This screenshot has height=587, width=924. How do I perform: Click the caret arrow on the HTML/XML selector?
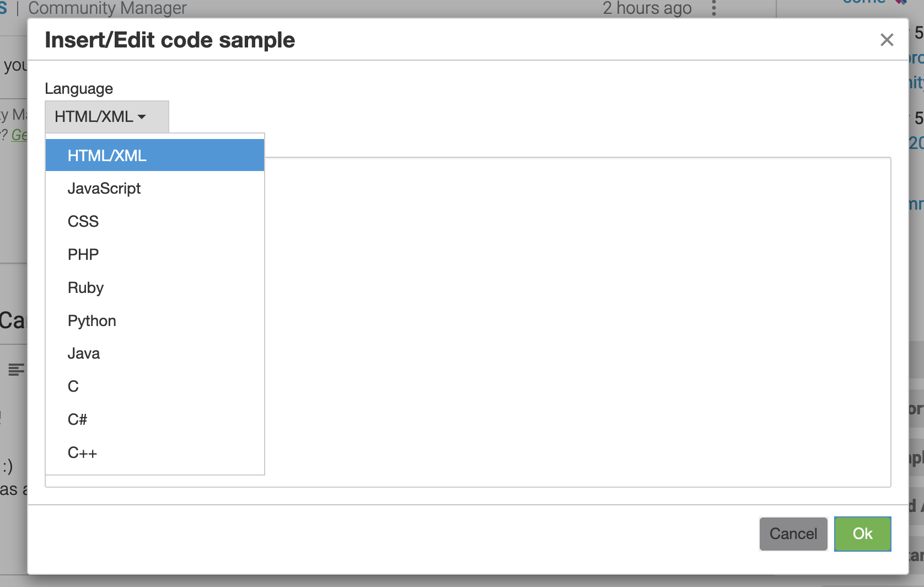point(143,117)
